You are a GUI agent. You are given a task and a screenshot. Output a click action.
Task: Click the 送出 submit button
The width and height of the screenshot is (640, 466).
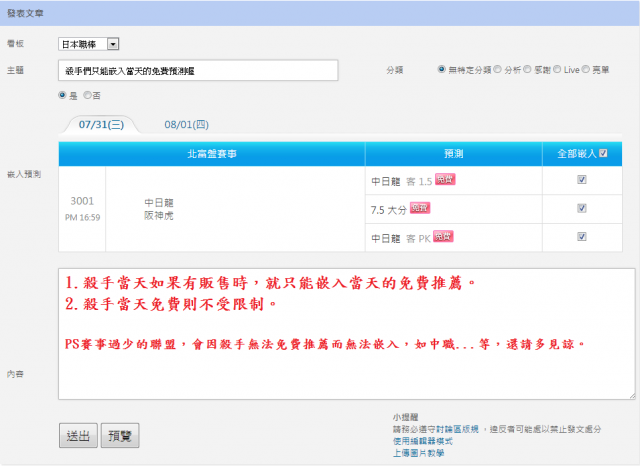pyautogui.click(x=78, y=435)
